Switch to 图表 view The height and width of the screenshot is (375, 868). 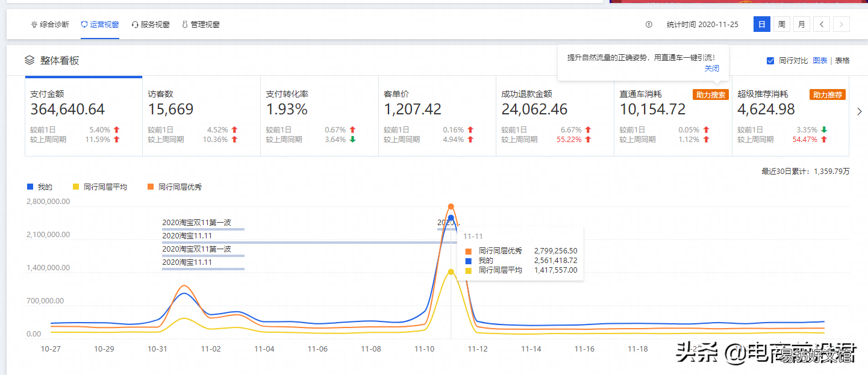coord(820,61)
